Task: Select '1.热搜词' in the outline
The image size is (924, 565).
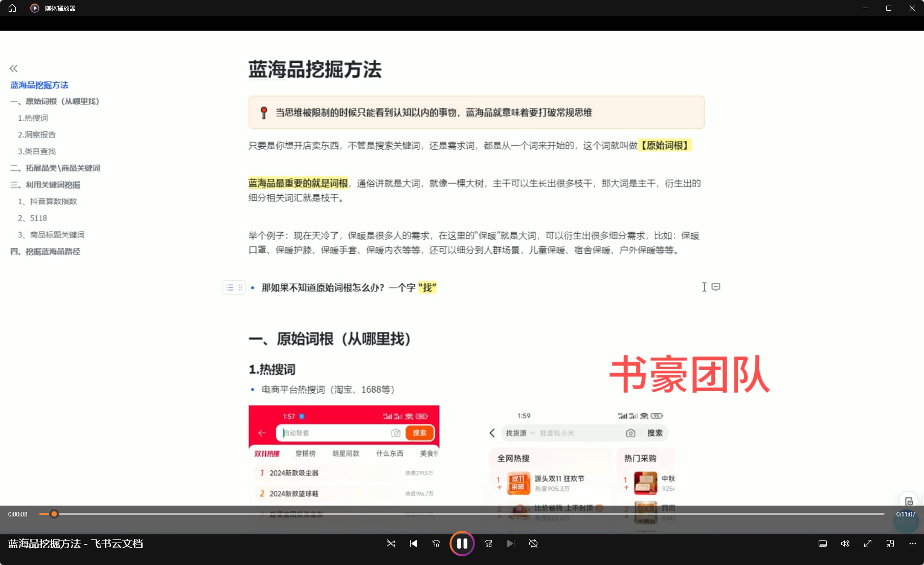Action: click(33, 118)
